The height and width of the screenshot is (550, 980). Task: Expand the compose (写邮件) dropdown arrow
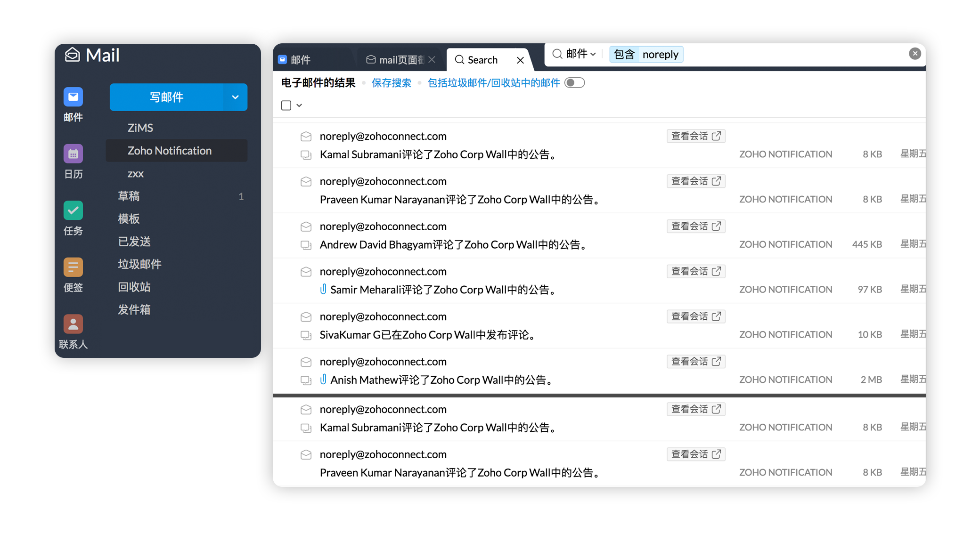pos(235,97)
